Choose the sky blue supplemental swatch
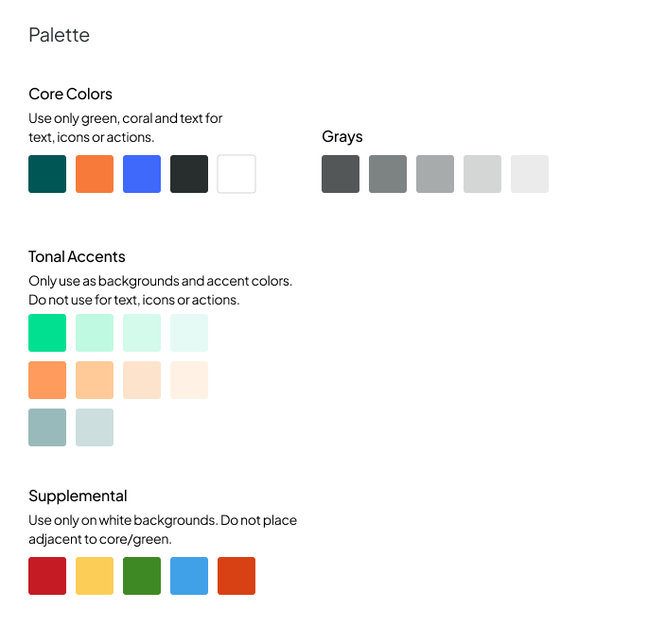648x644 pixels. (189, 576)
